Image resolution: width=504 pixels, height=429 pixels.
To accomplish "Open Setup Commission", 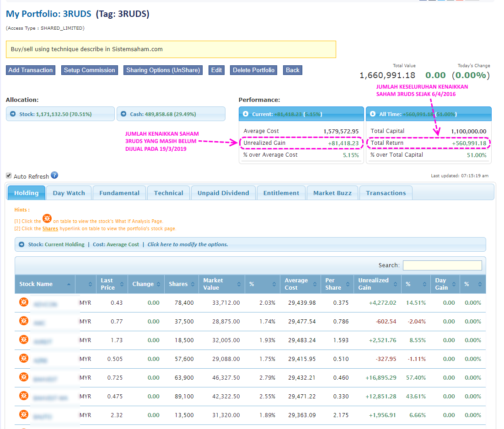I will pos(89,70).
